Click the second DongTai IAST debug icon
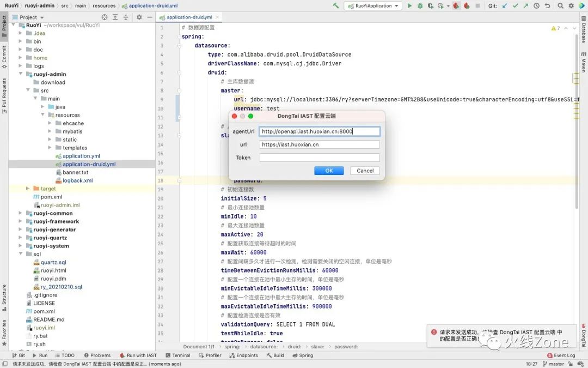The image size is (588, 368). point(467,5)
